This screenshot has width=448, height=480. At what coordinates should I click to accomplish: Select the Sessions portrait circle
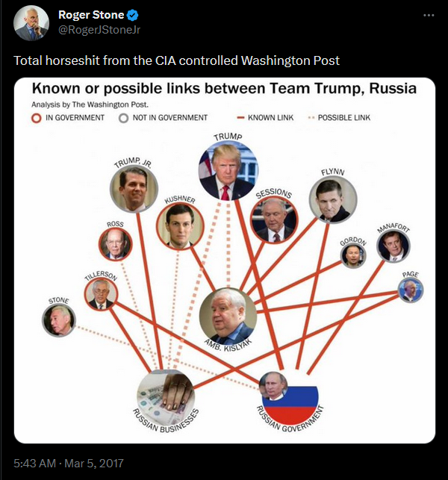click(274, 219)
